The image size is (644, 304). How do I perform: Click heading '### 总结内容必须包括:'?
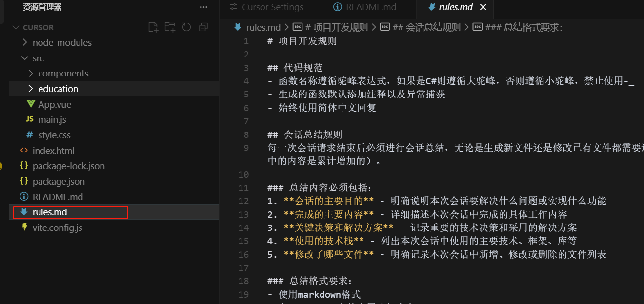click(x=320, y=188)
